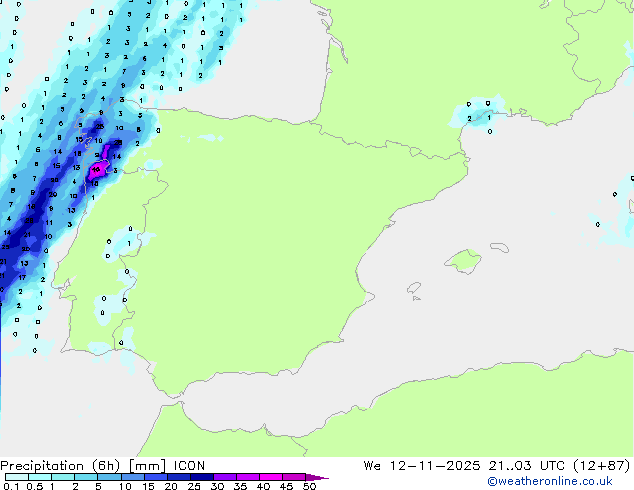The width and height of the screenshot is (634, 490).
Task: Click the legend swatch between 45 and 50
Action: coord(294,477)
